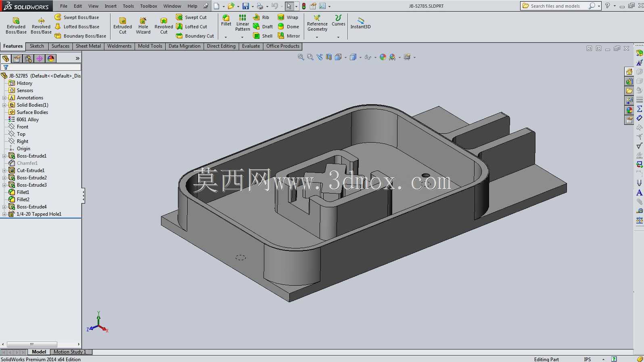Viewport: 644px width, 362px height.
Task: Select Fillet1 in the feature tree
Action: (x=23, y=192)
